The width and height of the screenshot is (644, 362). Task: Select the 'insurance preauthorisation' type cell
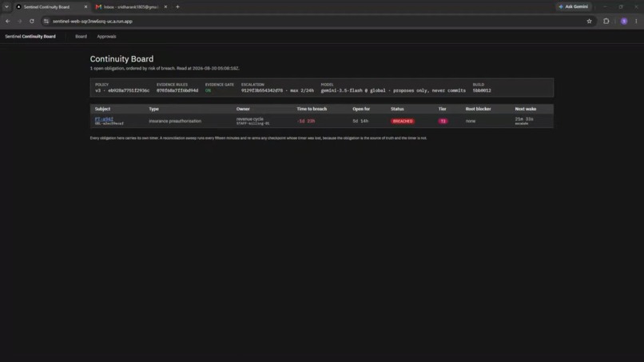(175, 121)
